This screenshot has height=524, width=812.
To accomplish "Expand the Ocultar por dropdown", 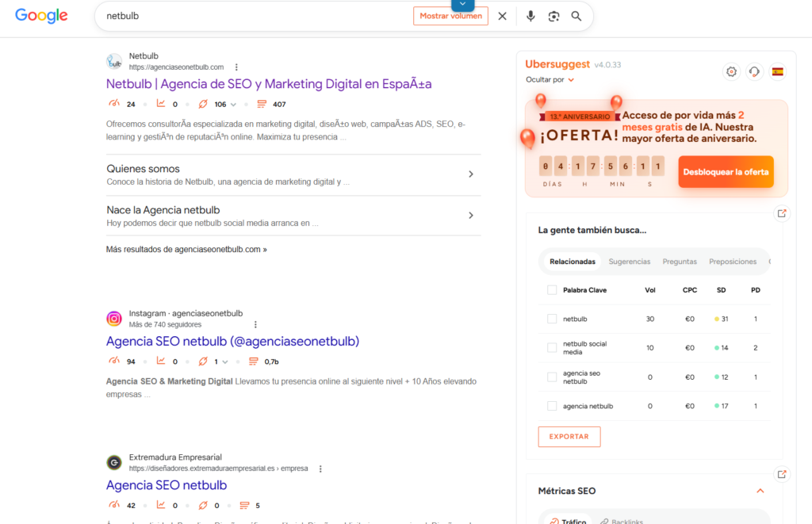I will [550, 80].
